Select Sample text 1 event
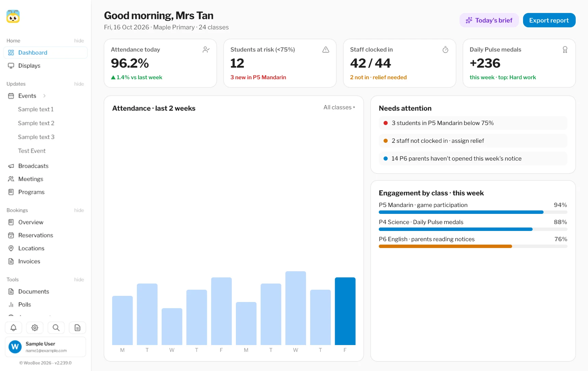Viewport: 588px width, 371px height. (x=36, y=109)
